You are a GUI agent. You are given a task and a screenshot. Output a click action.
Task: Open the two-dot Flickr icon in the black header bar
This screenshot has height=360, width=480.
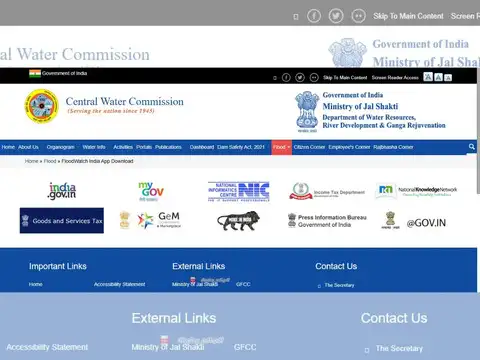pyautogui.click(x=314, y=78)
